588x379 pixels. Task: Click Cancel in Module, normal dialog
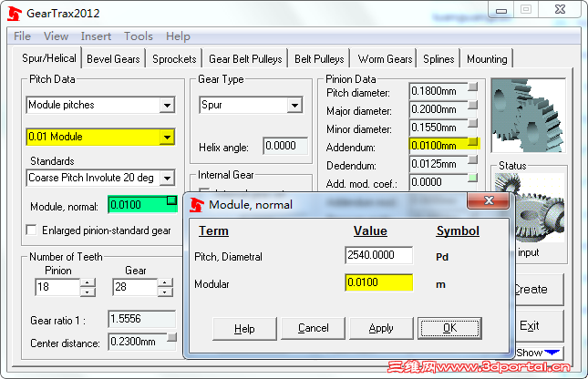(313, 329)
